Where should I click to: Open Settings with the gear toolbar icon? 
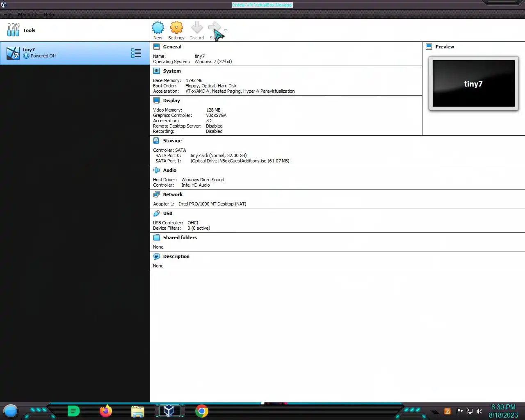pyautogui.click(x=176, y=28)
